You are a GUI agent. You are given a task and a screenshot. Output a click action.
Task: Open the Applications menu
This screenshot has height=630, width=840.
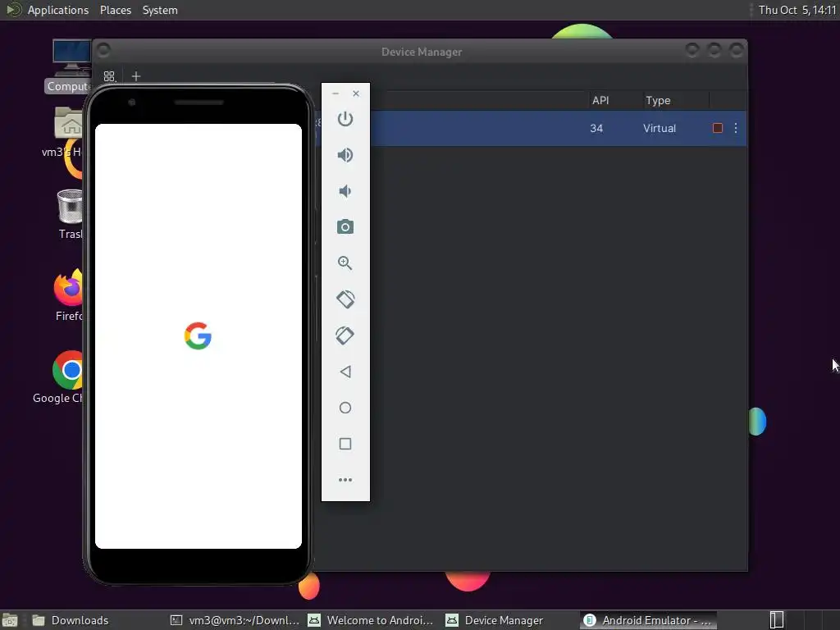(58, 10)
